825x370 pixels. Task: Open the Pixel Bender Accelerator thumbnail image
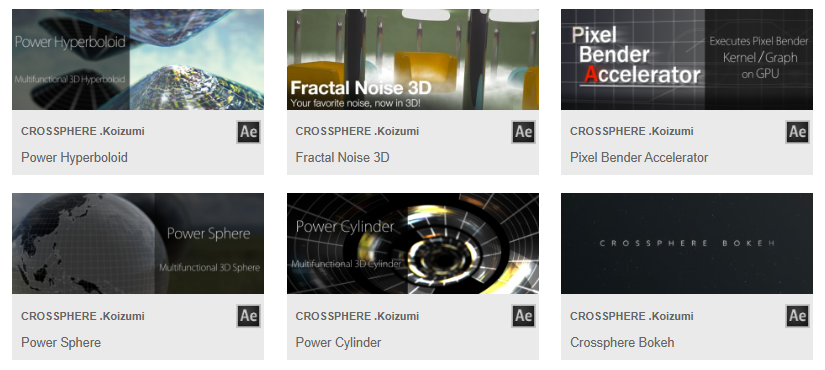(687, 59)
